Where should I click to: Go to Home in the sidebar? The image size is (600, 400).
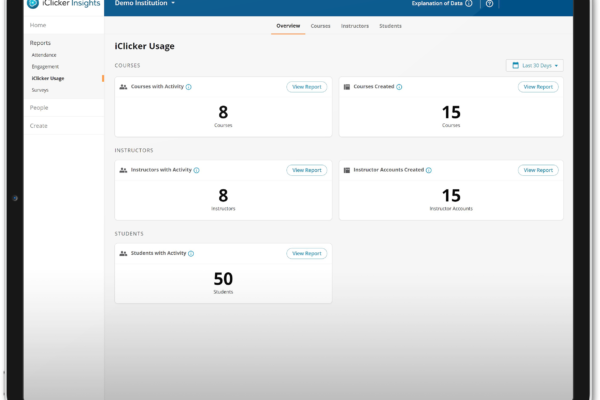coord(38,25)
